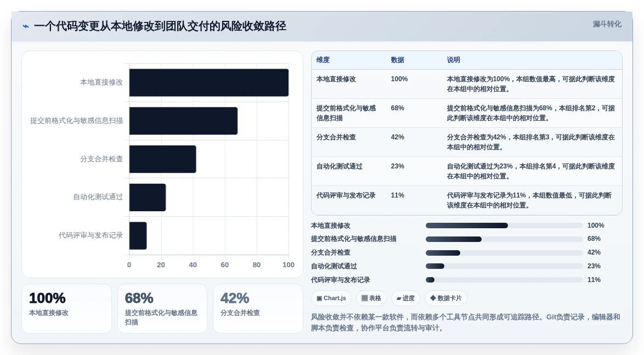Image resolution: width=644 pixels, height=355 pixels.
Task: Click description mentioning 本组数值最高
Action: click(x=530, y=84)
